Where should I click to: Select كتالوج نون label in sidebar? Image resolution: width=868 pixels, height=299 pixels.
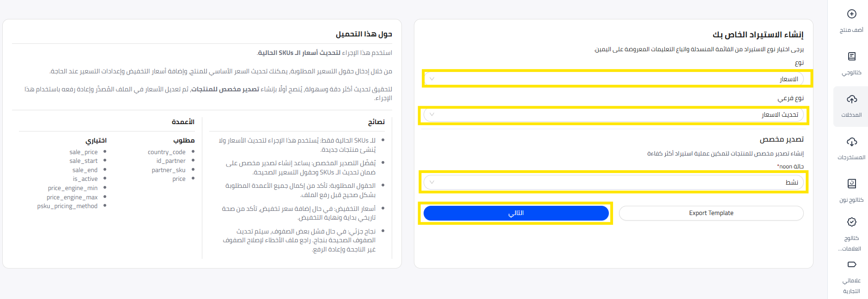click(x=851, y=200)
